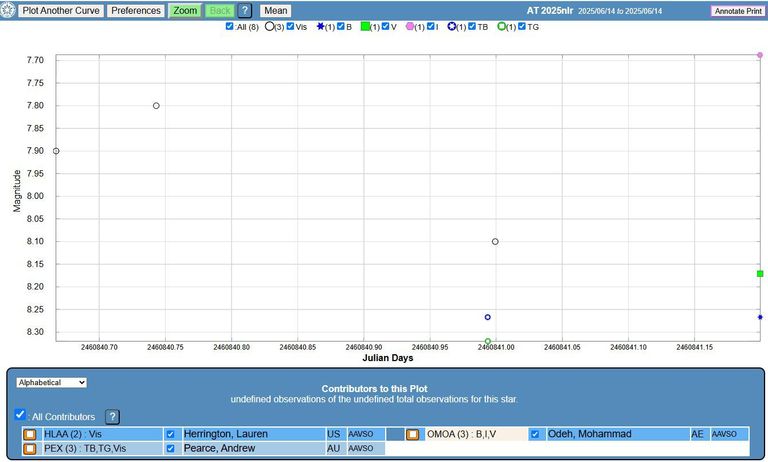768x462 pixels.
Task: Click the blue star B band legend symbol
Action: tap(320, 27)
